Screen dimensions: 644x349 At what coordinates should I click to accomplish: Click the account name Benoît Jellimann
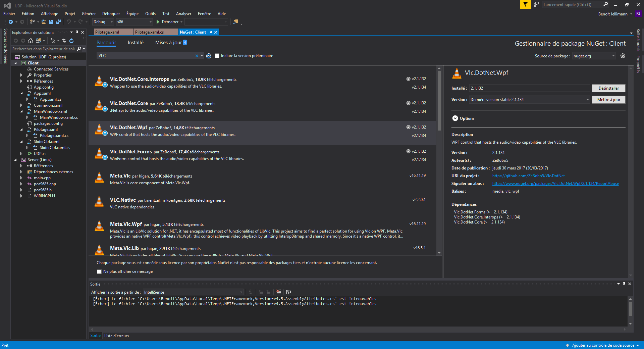(612, 14)
